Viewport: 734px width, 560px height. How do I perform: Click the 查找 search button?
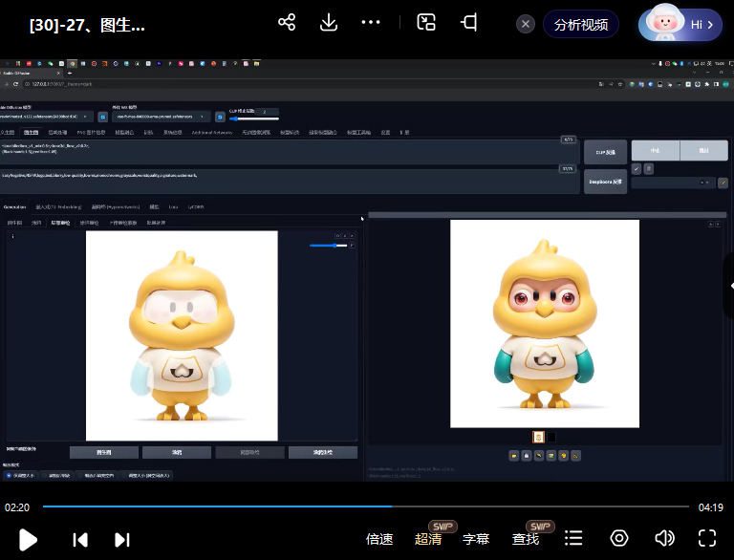[526, 539]
